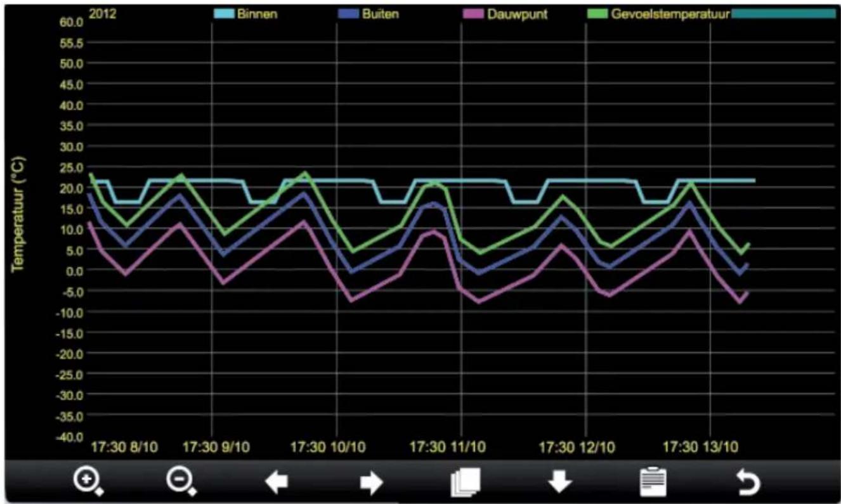This screenshot has height=504, width=841.
Task: Click the Binnen cyan legend swatch
Action: click(x=223, y=14)
